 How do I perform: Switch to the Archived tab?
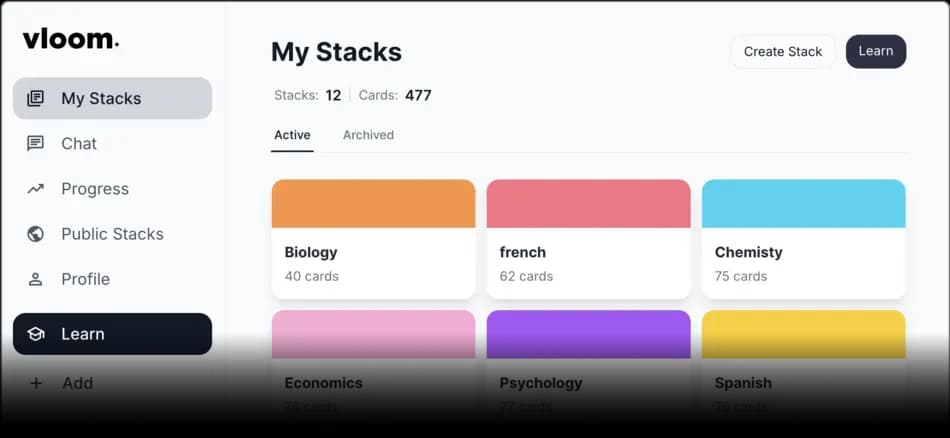click(368, 135)
